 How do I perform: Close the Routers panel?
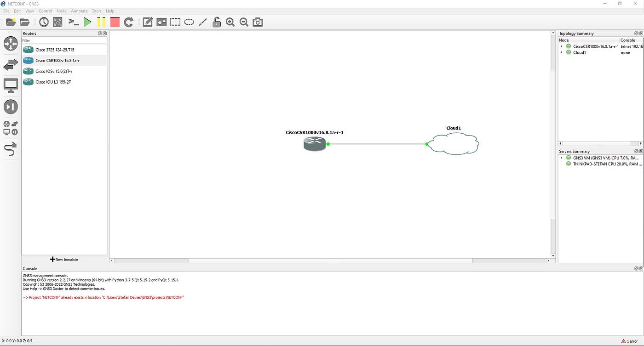coord(104,34)
